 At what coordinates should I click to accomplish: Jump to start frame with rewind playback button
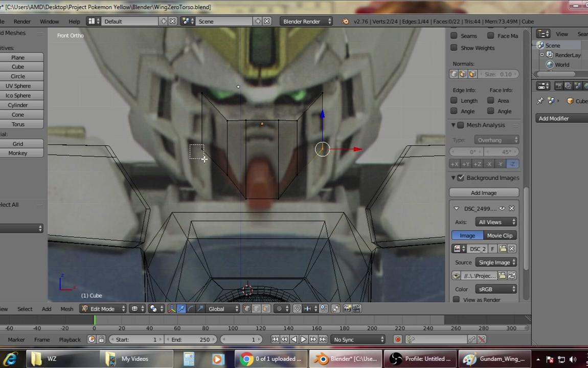(275, 339)
